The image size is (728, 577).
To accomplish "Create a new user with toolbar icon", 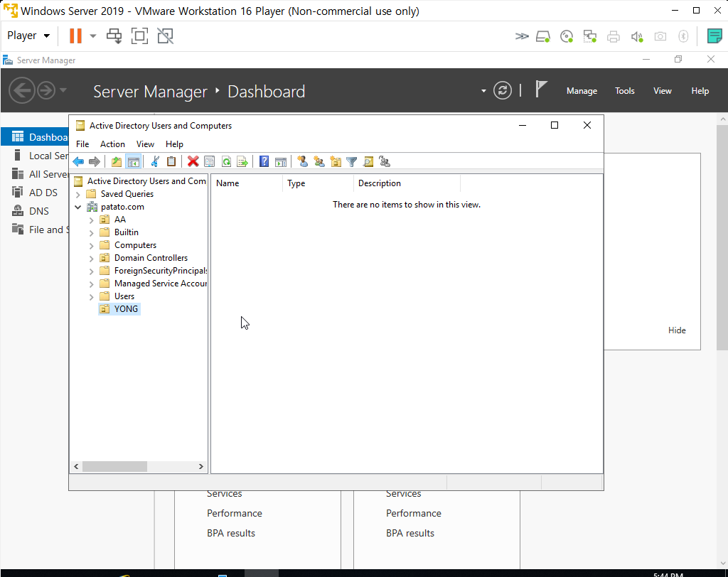I will pos(303,161).
